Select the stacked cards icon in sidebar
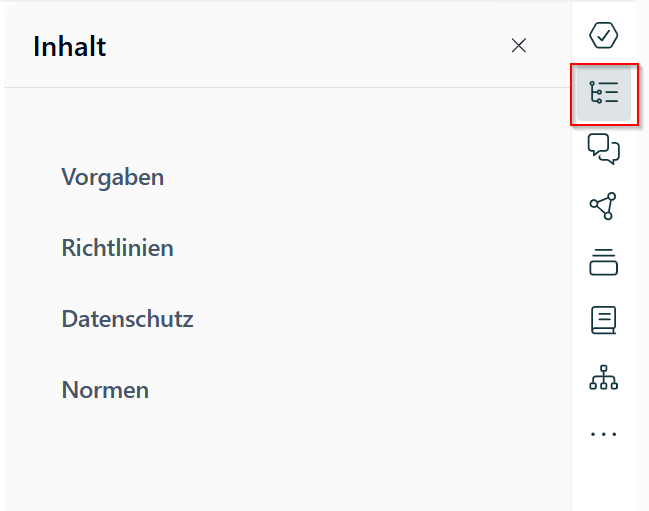The height and width of the screenshot is (511, 649). pos(603,262)
